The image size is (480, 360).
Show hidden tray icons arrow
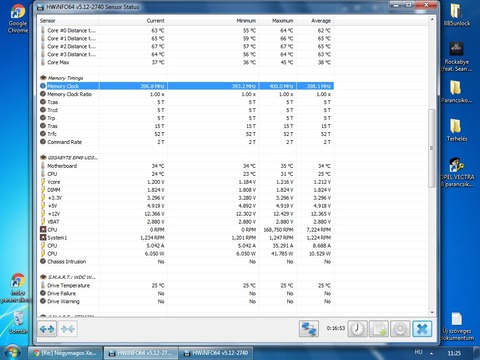click(x=431, y=353)
